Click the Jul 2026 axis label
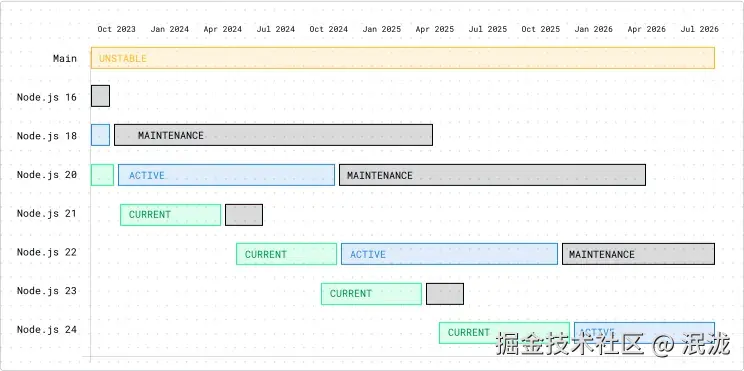744x371 pixels. click(x=700, y=29)
